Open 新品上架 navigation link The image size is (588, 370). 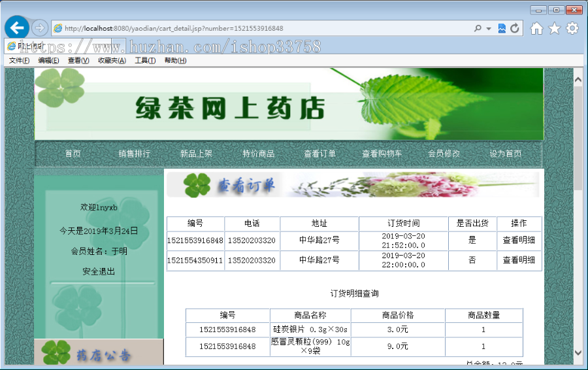pos(196,154)
